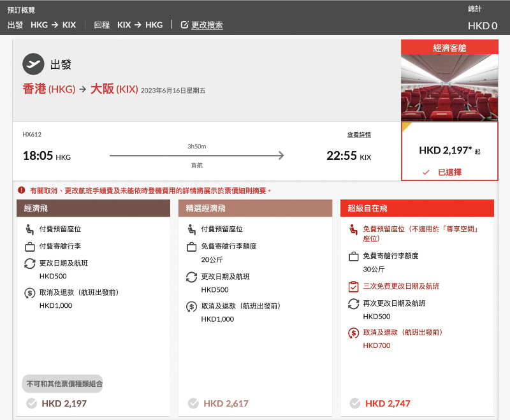This screenshot has width=510, height=420.
Task: Click baggage icon in 超級自在飛 column
Action: [x=353, y=256]
